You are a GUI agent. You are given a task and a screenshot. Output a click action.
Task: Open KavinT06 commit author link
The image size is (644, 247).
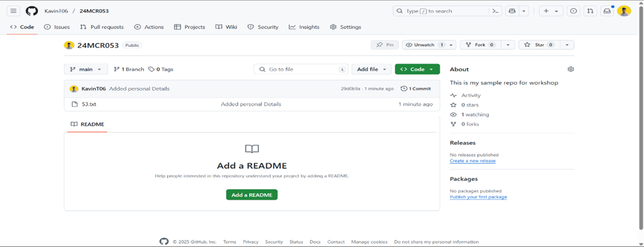coord(94,88)
